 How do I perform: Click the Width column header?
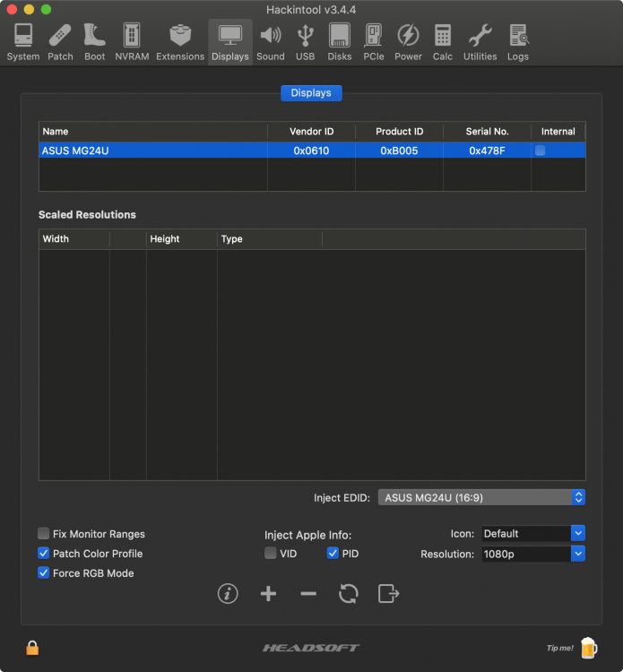[74, 239]
